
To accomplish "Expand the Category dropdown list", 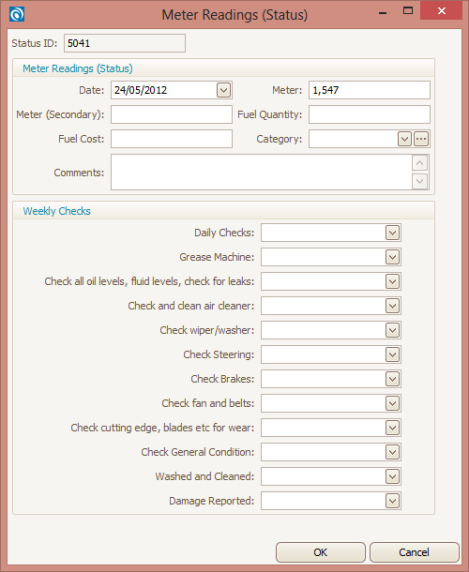I will coord(404,139).
